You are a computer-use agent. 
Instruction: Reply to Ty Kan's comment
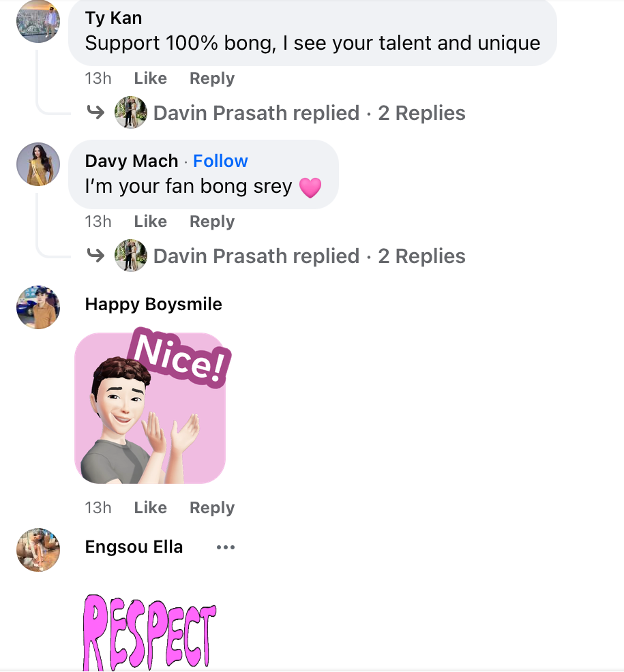tap(211, 78)
